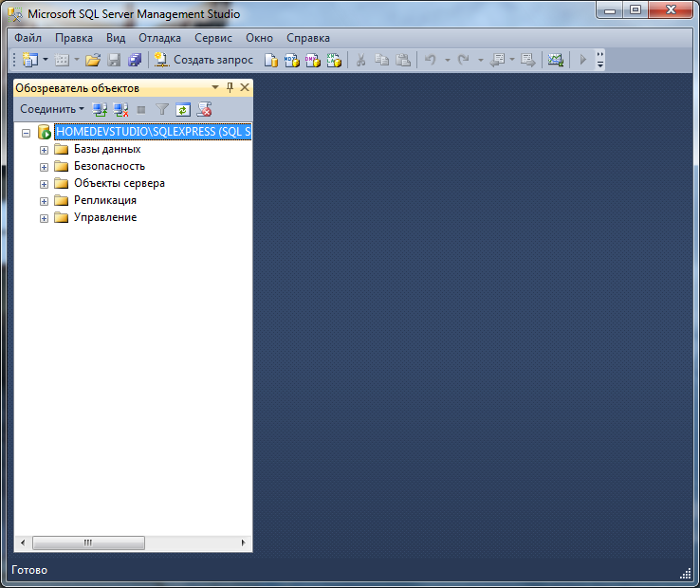This screenshot has height=588, width=700.
Task: Open the Navigate Backward dropdown arrow
Action: pos(512,60)
